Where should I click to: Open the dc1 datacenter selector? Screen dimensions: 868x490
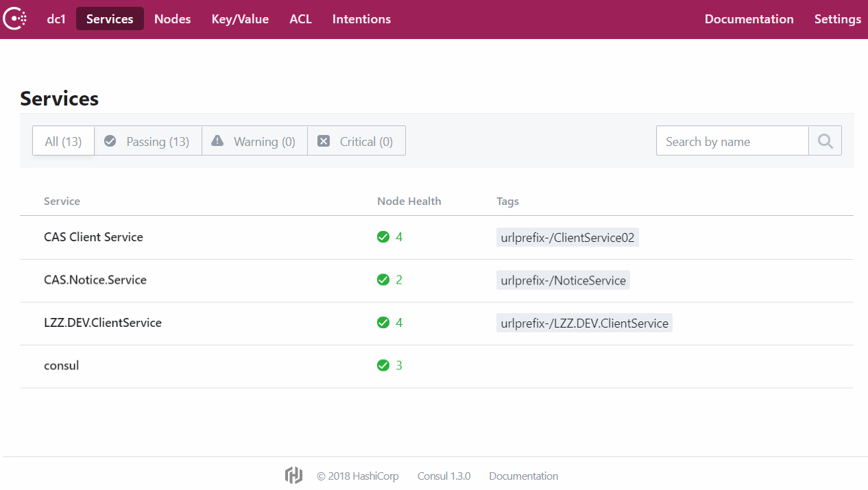56,19
